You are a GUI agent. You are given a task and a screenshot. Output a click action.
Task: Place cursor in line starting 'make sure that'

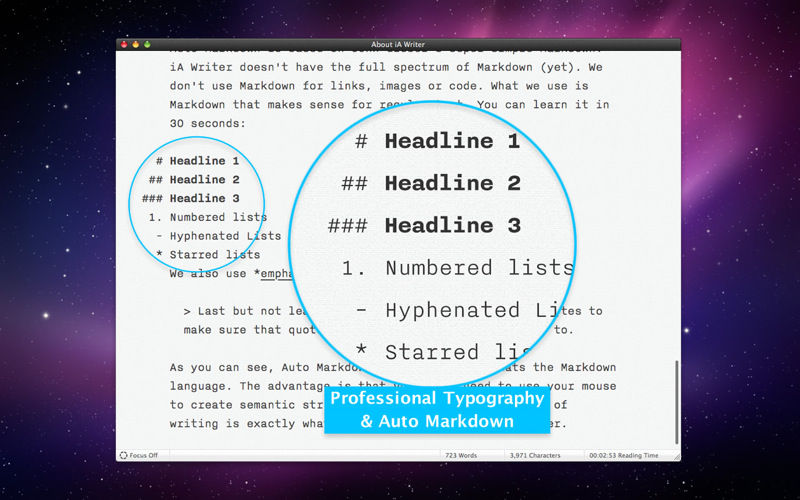(249, 330)
